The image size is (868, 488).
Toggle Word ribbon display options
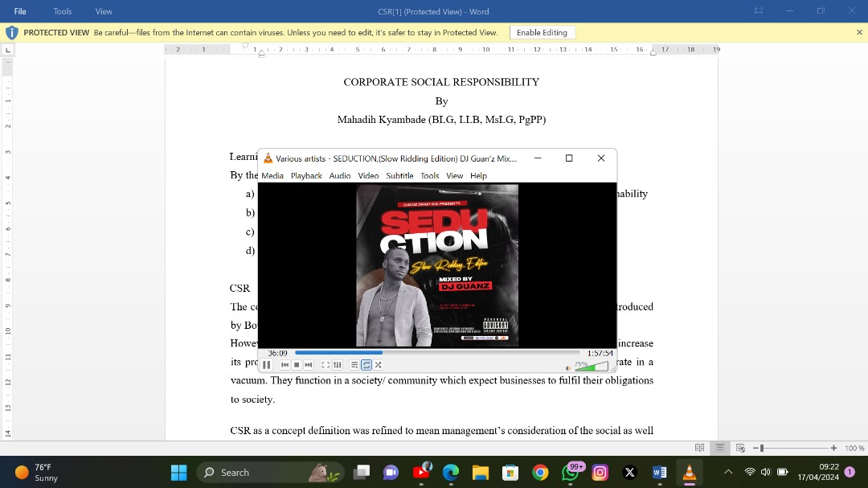759,11
